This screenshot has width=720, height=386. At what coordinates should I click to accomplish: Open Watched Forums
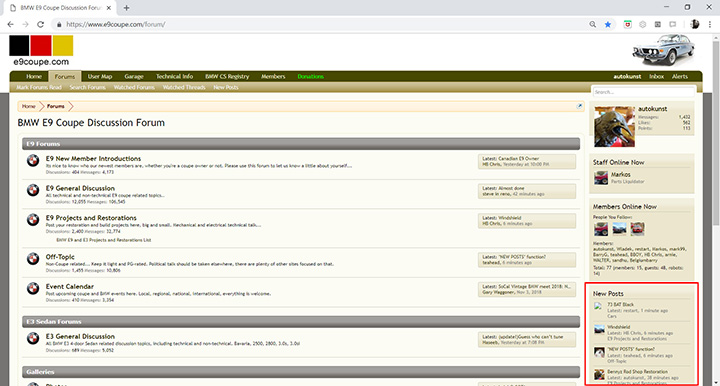tap(134, 87)
